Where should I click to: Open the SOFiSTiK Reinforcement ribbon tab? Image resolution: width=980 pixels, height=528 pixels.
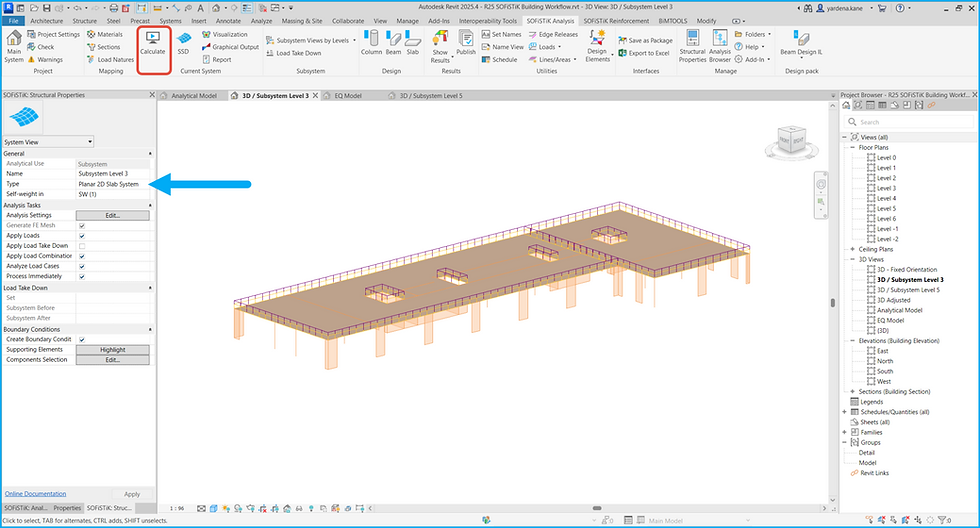(x=616, y=21)
